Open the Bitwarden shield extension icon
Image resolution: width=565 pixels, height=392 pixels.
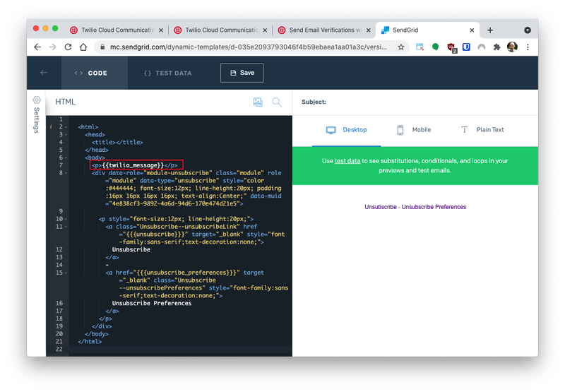pyautogui.click(x=466, y=47)
